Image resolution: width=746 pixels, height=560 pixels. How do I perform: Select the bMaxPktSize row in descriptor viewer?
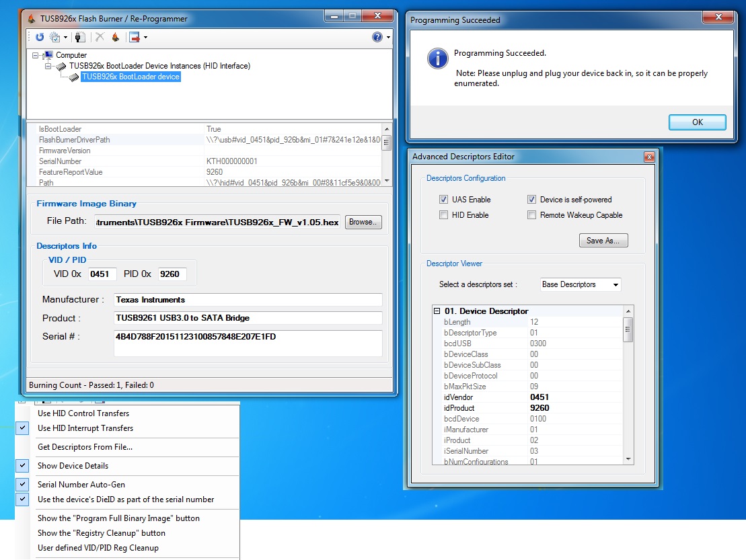(x=527, y=387)
